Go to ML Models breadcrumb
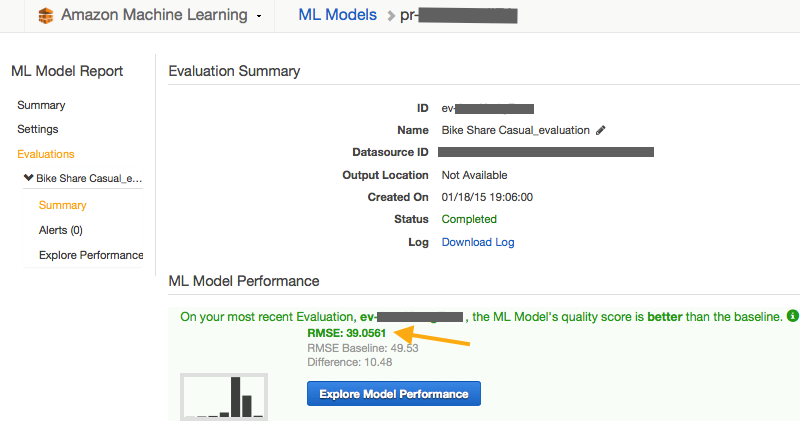This screenshot has width=800, height=448. point(337,15)
